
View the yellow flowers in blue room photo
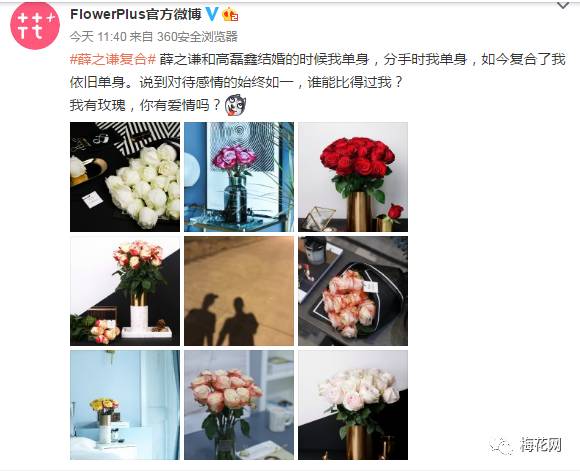(x=125, y=405)
